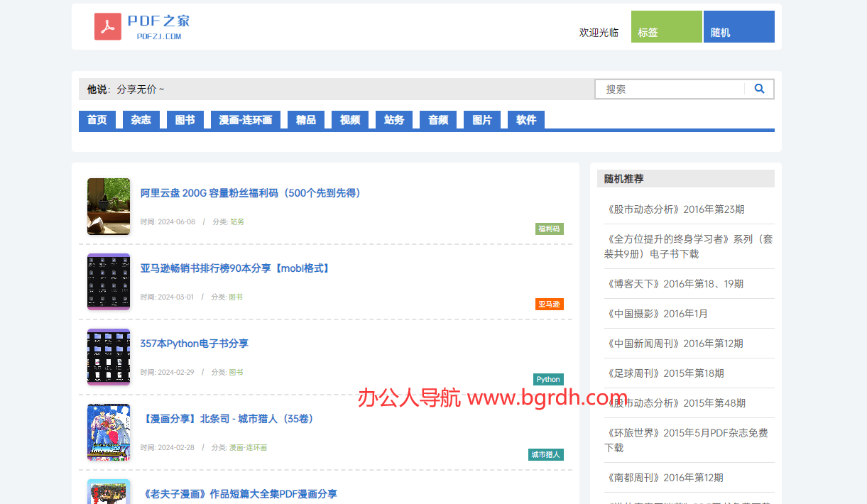Screen dimensions: 867x504
Task: Click the 标签 green header button
Action: (666, 27)
